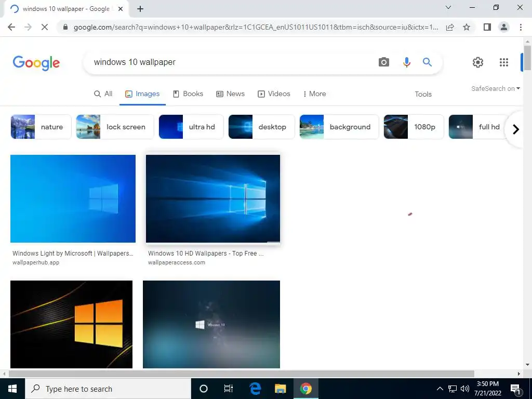Open Cortana circle on taskbar
532x399 pixels.
tap(204, 389)
